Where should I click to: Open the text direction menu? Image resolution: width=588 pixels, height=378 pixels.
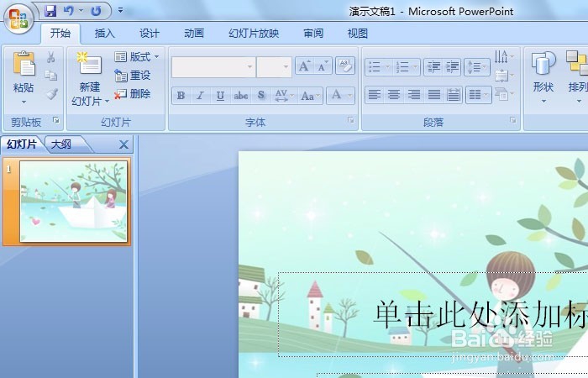[x=504, y=56]
